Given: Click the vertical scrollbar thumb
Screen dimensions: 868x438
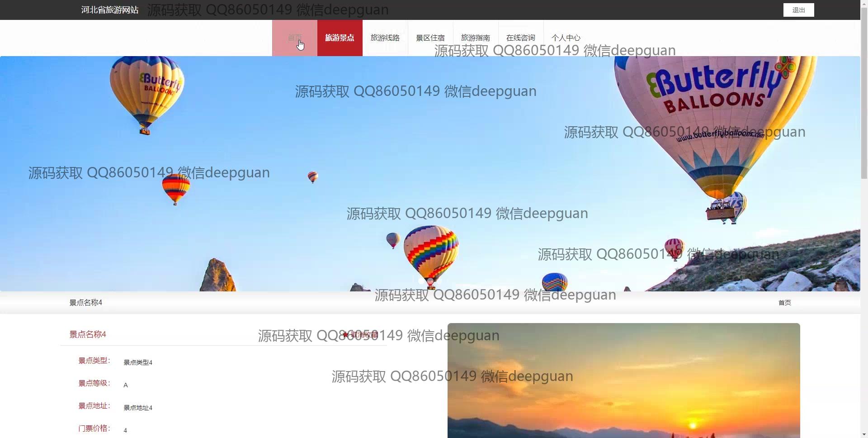Looking at the screenshot, I should [864, 90].
